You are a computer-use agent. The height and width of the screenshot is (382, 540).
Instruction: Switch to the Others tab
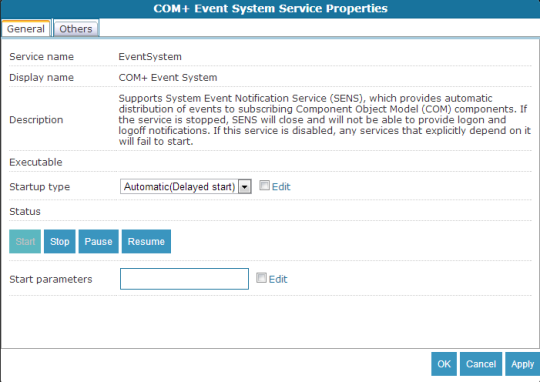click(76, 28)
